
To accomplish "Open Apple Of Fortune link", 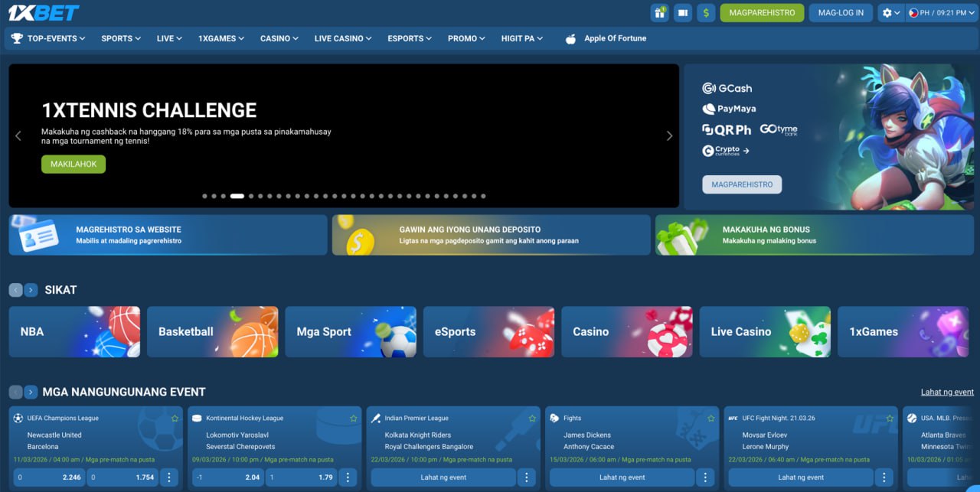I will [615, 38].
